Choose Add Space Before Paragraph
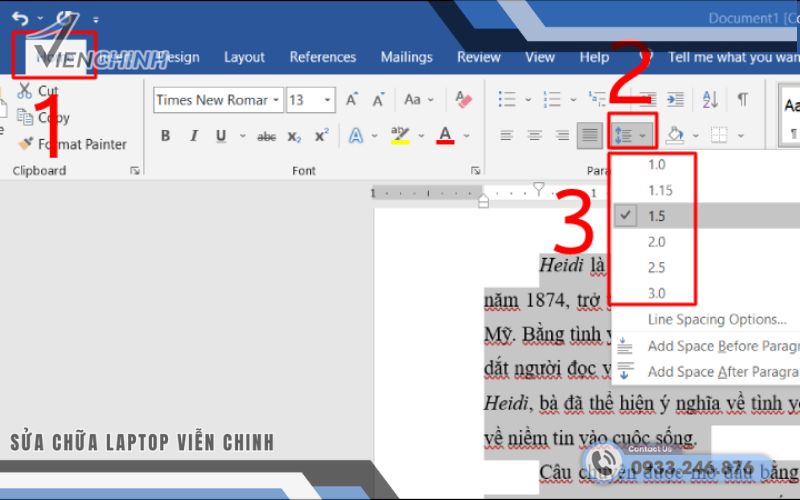The image size is (800, 500). [706, 346]
